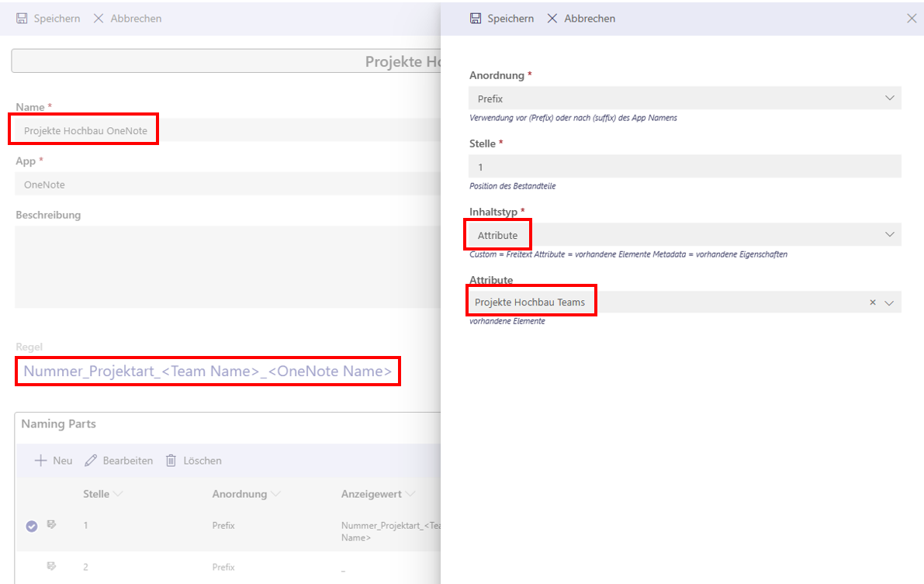The width and height of the screenshot is (924, 584).
Task: Click Stelle value 1 in table
Action: (x=85, y=525)
